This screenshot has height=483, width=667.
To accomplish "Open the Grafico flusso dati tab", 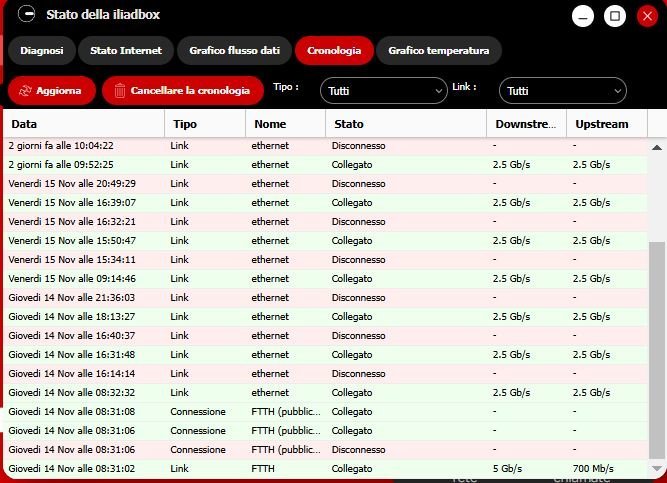I will pyautogui.click(x=234, y=51).
